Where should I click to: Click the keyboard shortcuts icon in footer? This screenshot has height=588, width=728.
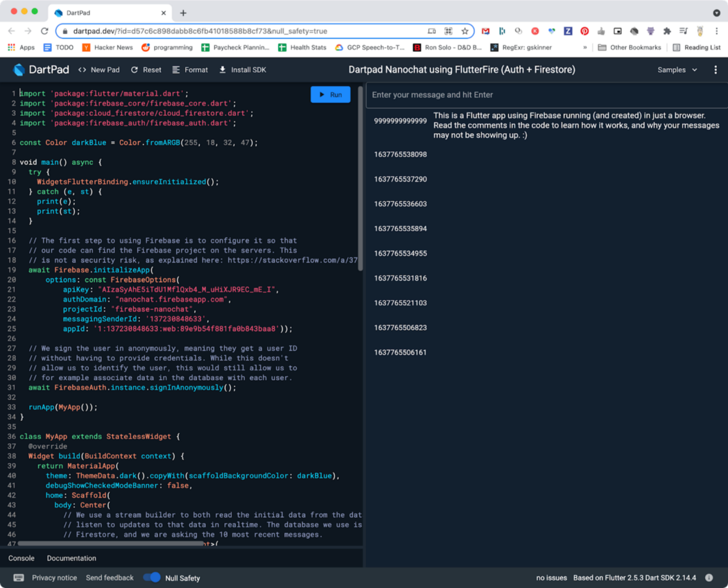19,578
